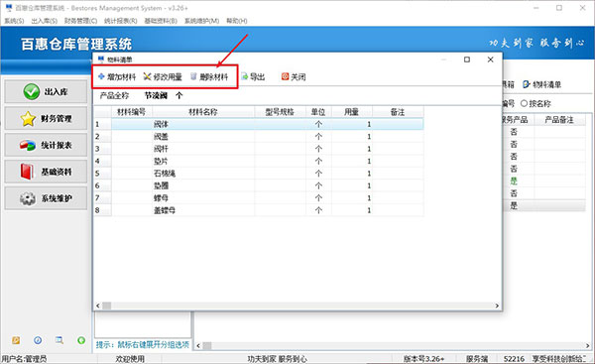Select the 阀杆 material row

[268, 149]
